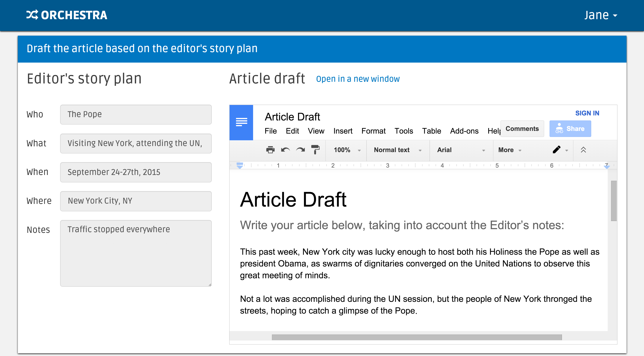The width and height of the screenshot is (644, 356).
Task: Click the horizontal scrollbar under the document
Action: (x=416, y=337)
